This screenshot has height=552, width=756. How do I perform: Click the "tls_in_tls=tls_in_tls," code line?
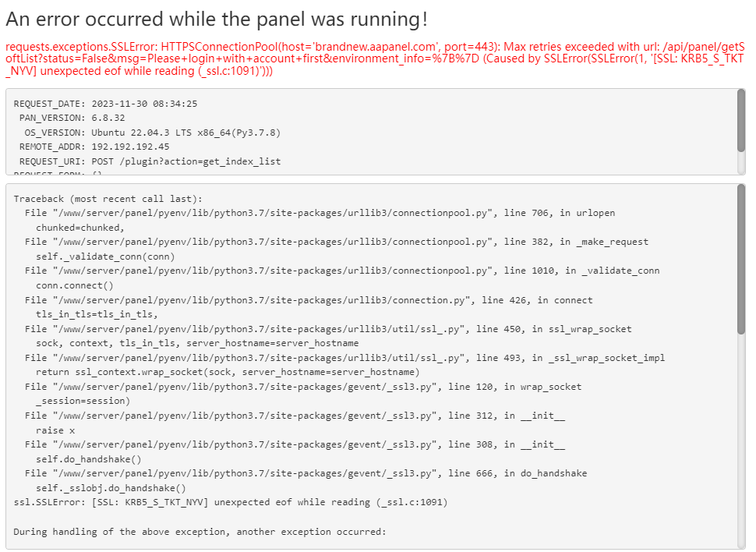point(97,314)
